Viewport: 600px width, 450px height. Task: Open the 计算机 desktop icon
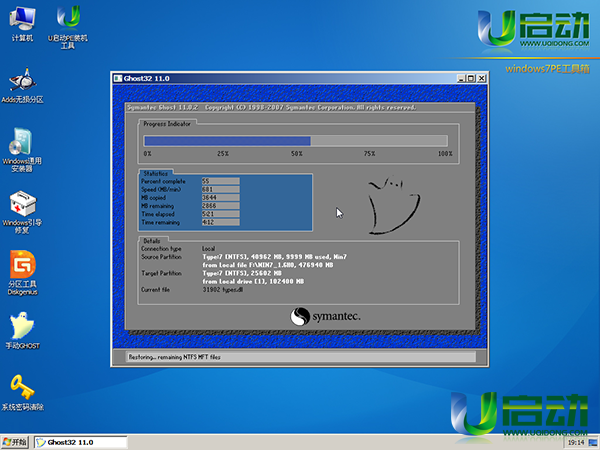(22, 24)
